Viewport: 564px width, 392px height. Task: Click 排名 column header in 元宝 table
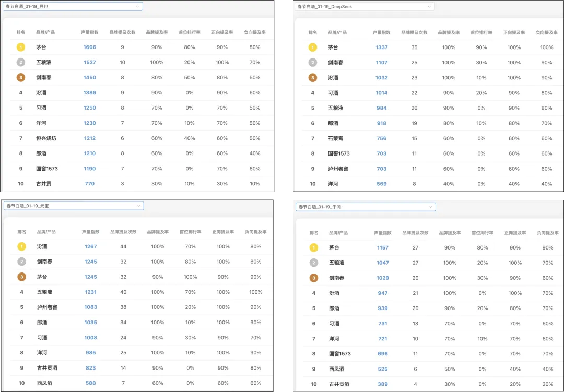(x=22, y=232)
